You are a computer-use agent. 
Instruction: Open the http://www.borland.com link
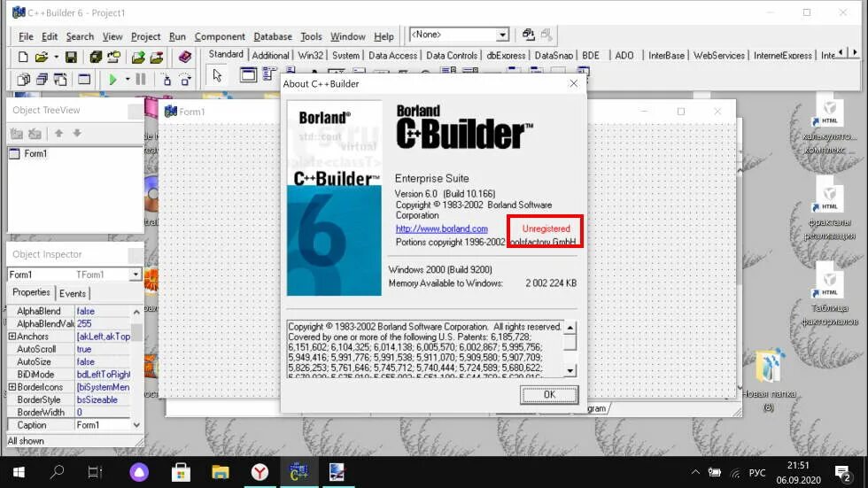click(x=441, y=229)
